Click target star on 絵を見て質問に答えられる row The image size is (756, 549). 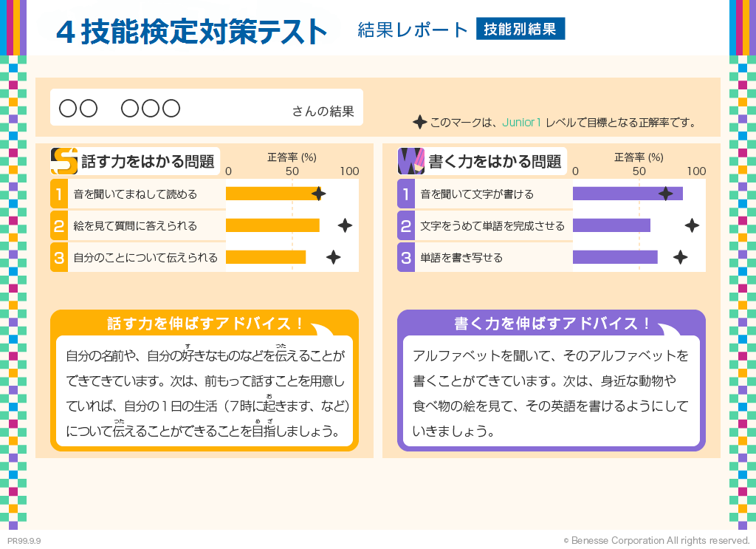(345, 225)
